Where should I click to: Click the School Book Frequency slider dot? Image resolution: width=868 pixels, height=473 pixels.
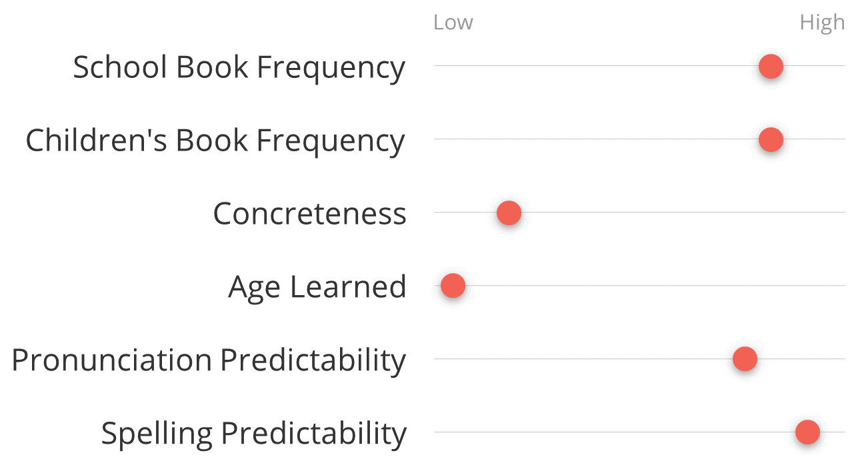pyautogui.click(x=771, y=67)
